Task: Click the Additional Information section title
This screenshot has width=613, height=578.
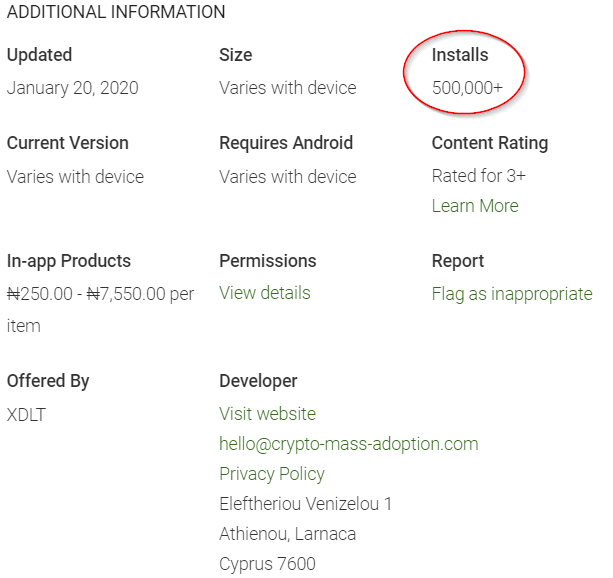Action: click(x=116, y=12)
